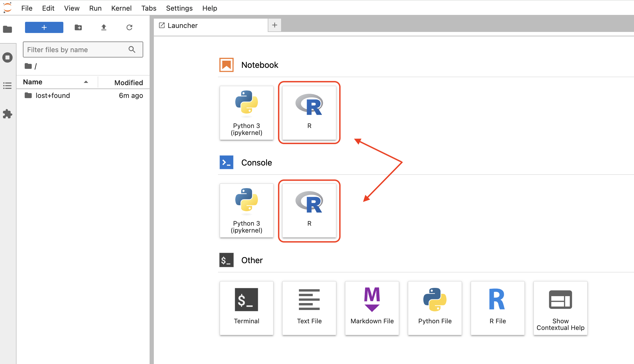Sort files by Name column
The height and width of the screenshot is (364, 634).
tap(57, 82)
